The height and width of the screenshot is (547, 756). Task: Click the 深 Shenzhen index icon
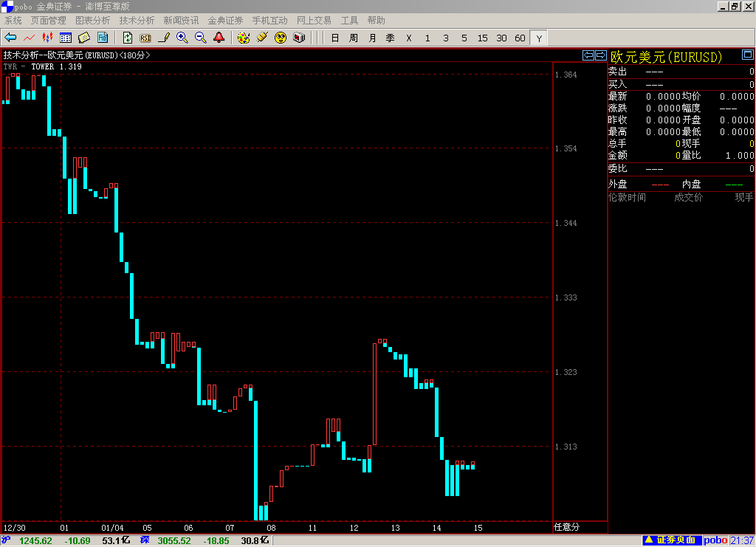point(145,540)
